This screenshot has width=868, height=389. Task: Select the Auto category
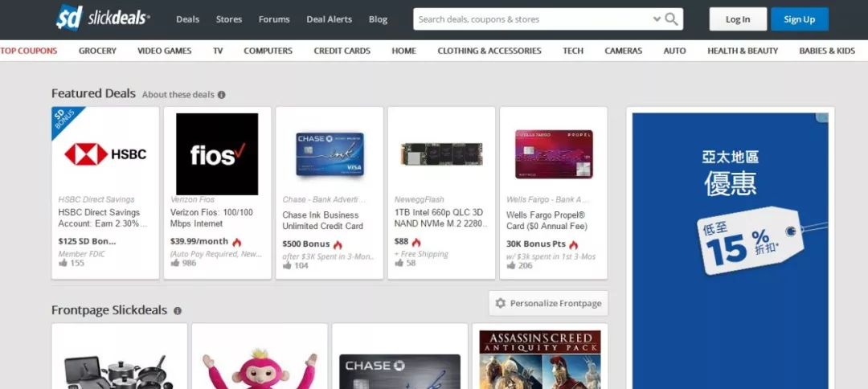coord(675,51)
